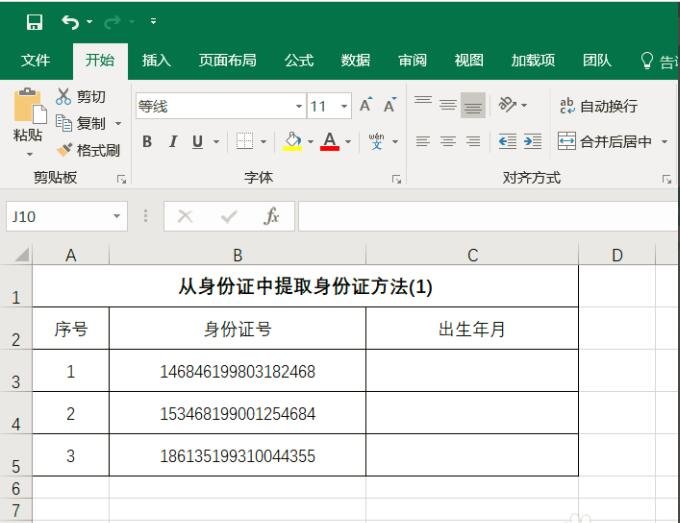Open 字体 font settings dialog launcher
The height and width of the screenshot is (523, 680).
(x=396, y=179)
